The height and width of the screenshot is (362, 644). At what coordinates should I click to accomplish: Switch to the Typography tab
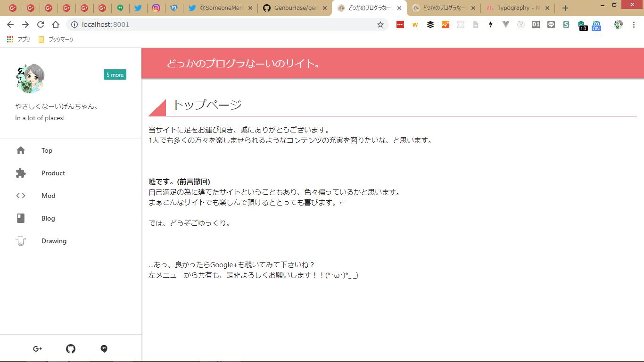coord(518,8)
